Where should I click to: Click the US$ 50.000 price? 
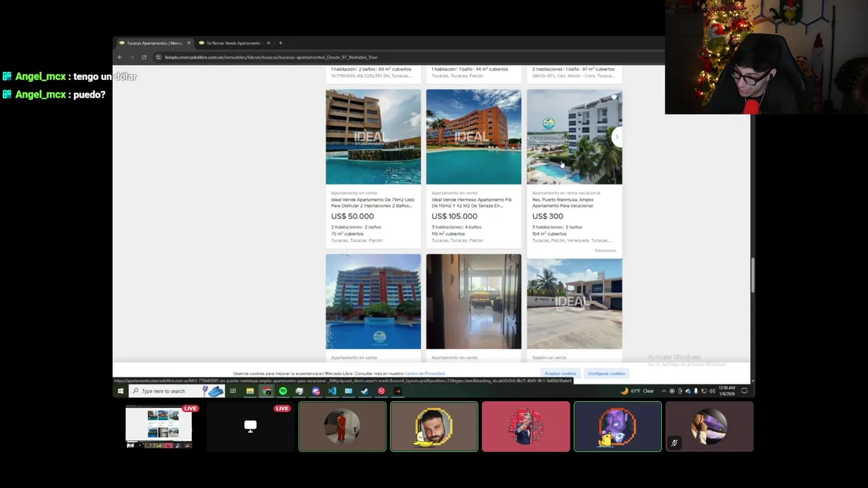352,216
